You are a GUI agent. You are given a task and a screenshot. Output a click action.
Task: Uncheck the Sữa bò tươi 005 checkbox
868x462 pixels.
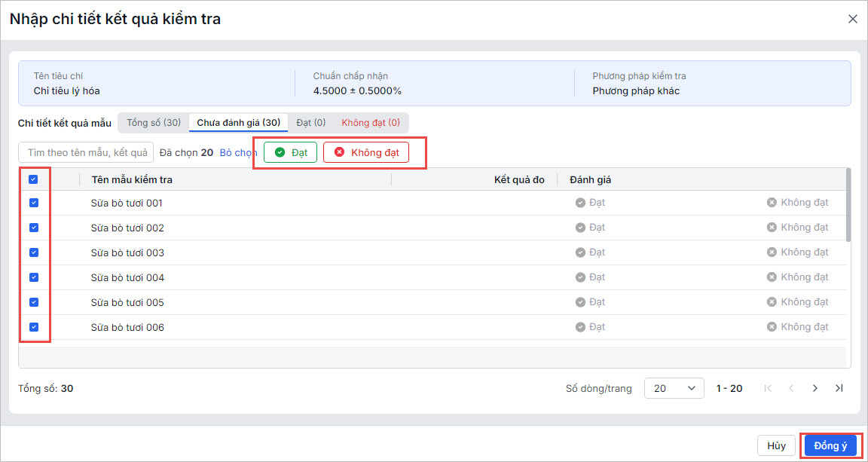pyautogui.click(x=34, y=302)
